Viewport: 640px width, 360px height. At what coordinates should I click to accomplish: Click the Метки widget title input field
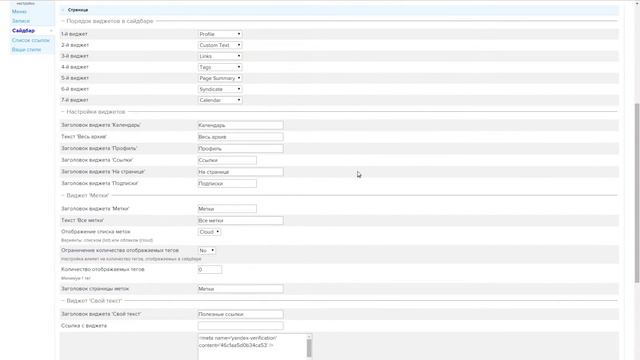click(227, 209)
